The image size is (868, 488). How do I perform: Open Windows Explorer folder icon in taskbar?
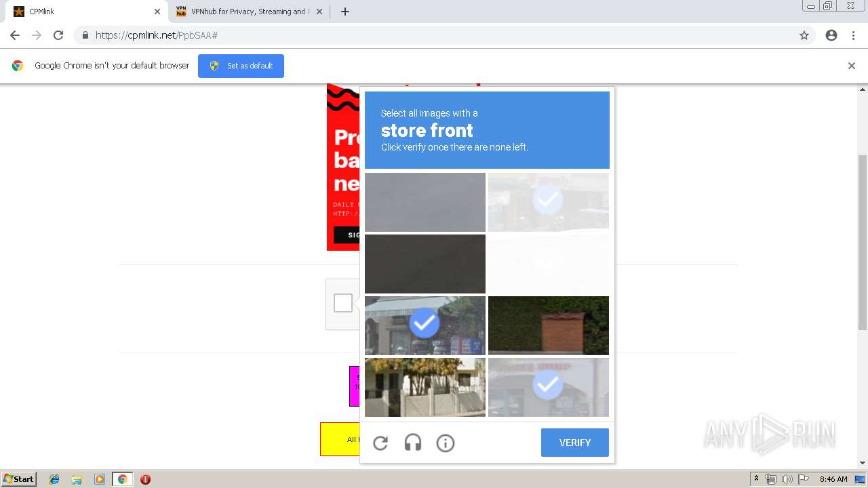point(77,479)
